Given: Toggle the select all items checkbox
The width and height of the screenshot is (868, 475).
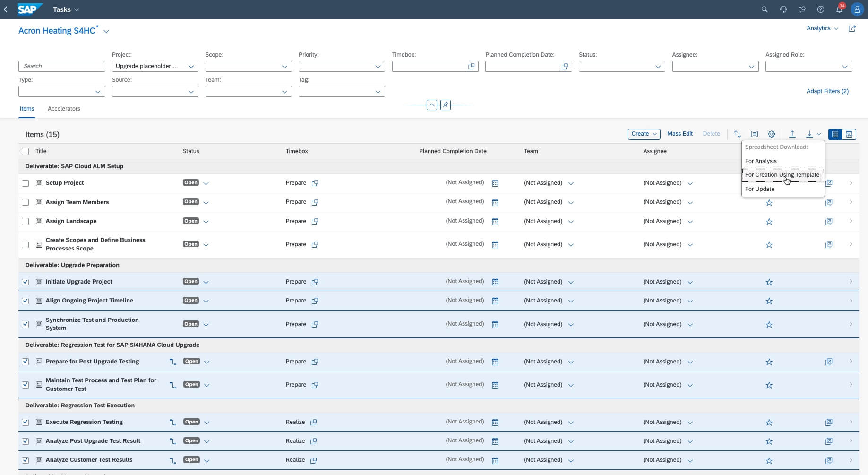Looking at the screenshot, I should pos(26,152).
